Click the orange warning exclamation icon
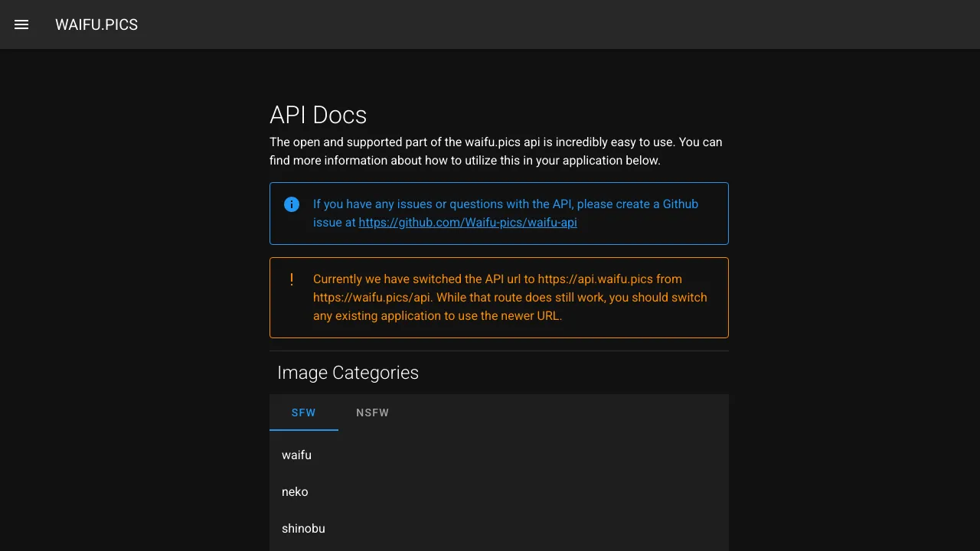This screenshot has height=551, width=980. tap(292, 279)
